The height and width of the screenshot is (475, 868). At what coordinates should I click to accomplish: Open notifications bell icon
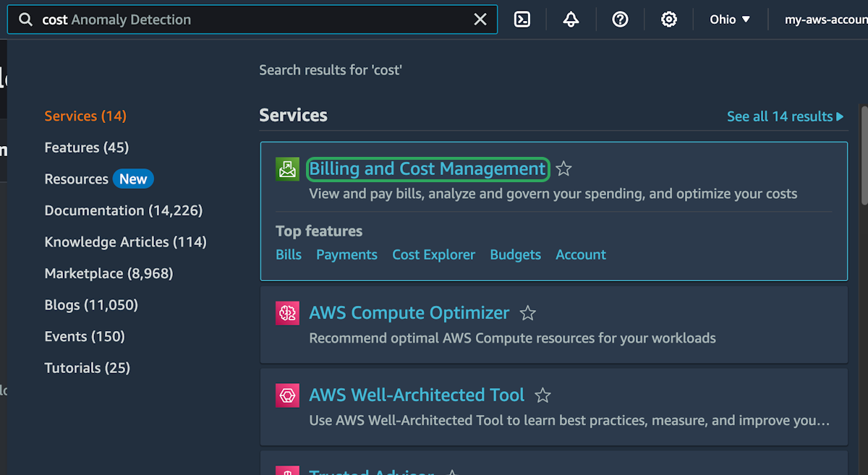tap(571, 20)
